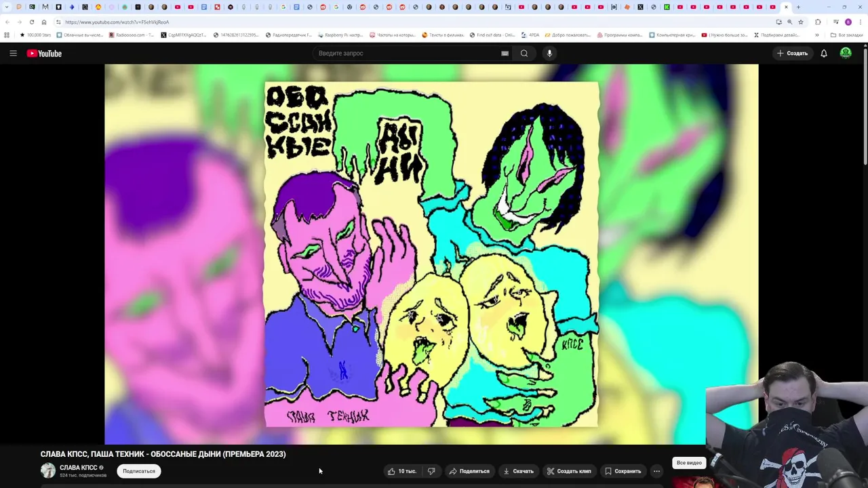The image size is (868, 488).
Task: Open the Chrome profile avatar
Action: [x=848, y=22]
